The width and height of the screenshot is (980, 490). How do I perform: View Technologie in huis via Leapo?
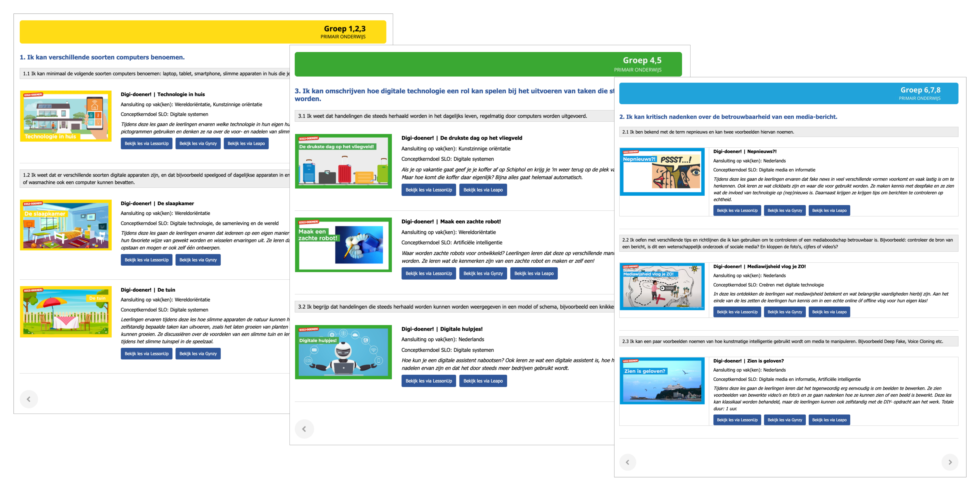(x=246, y=143)
